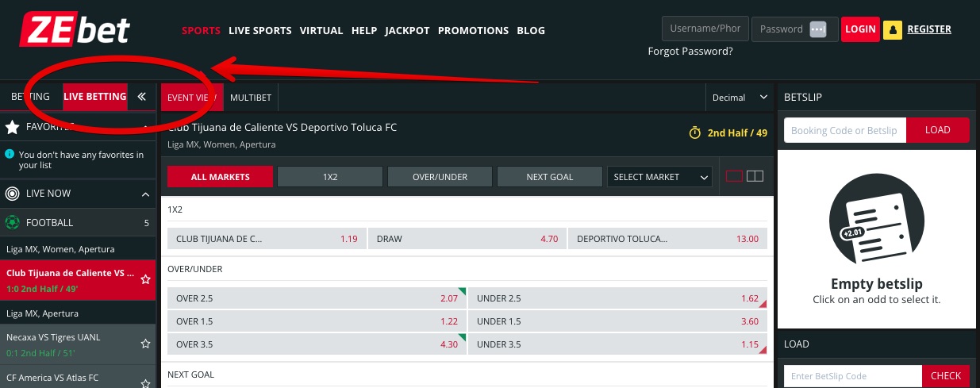Open the Virtual menu item
The width and height of the screenshot is (980, 388).
(321, 31)
